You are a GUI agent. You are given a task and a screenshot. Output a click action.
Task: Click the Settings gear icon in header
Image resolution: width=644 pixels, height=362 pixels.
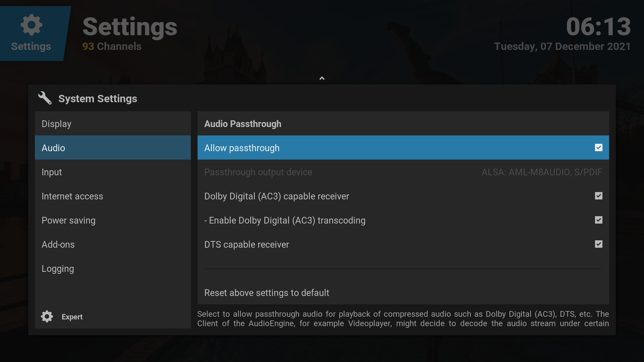[32, 25]
